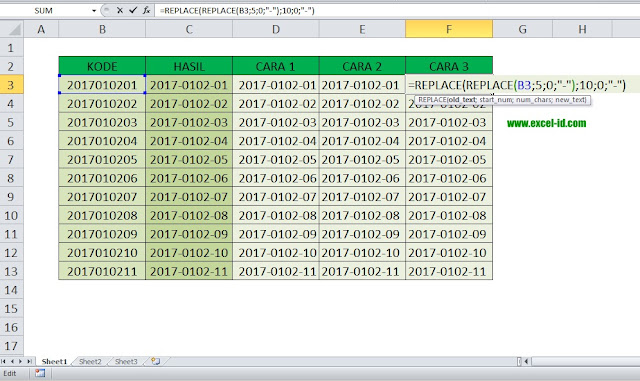Screen dimensions: 640x381
Task: Select column G header
Action: tap(522, 29)
